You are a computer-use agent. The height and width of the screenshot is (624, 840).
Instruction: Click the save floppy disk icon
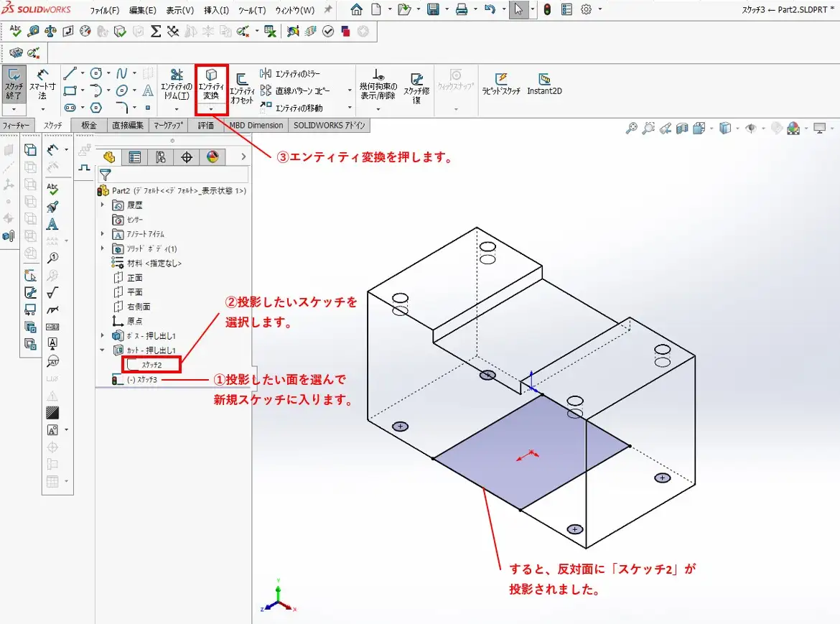coord(433,10)
